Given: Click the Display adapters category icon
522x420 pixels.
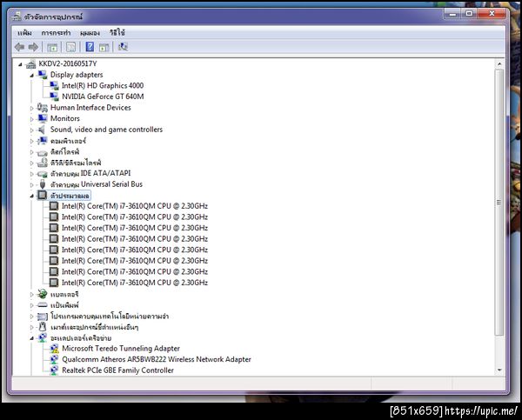Looking at the screenshot, I should 43,75.
